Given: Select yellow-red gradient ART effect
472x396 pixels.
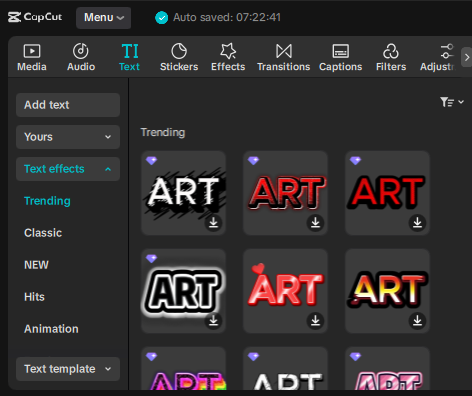Looking at the screenshot, I should [387, 291].
